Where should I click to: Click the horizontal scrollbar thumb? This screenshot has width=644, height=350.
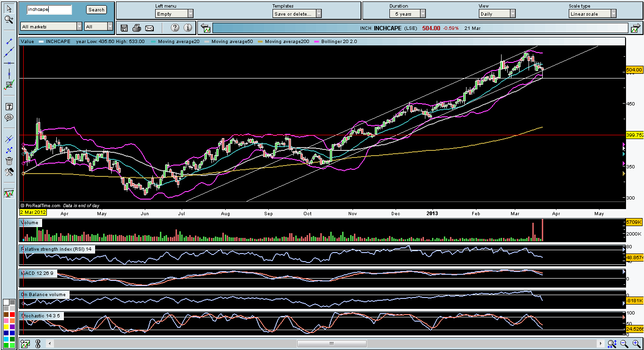[x=331, y=344]
